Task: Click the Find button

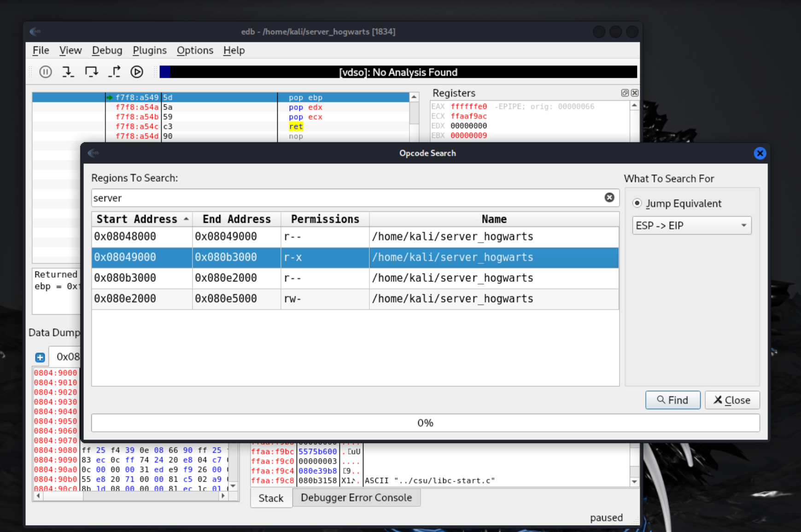Action: pyautogui.click(x=672, y=400)
